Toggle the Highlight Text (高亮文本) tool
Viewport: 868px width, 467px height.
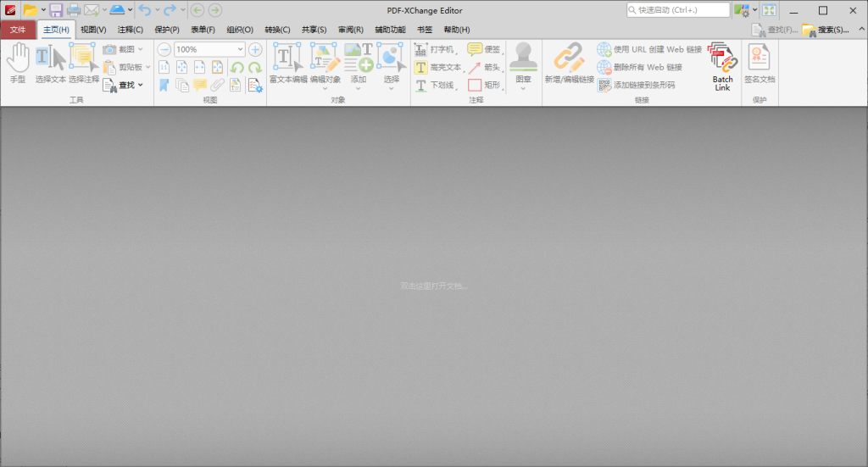[438, 67]
